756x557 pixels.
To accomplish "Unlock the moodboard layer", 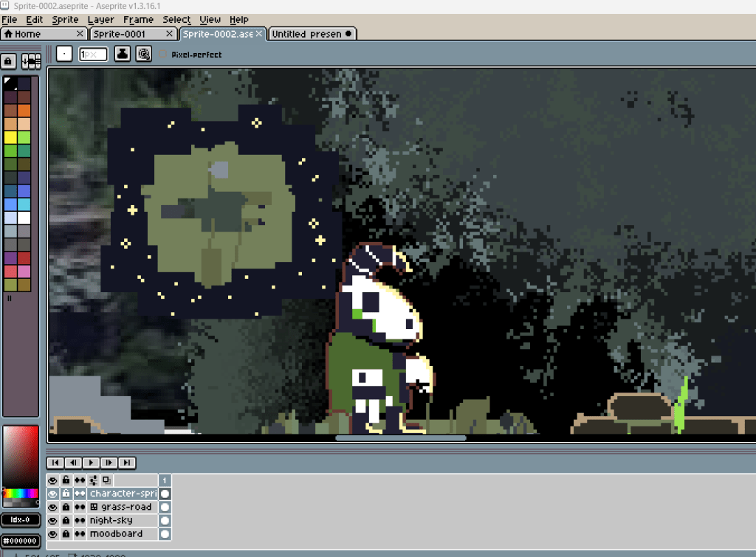I will (66, 533).
